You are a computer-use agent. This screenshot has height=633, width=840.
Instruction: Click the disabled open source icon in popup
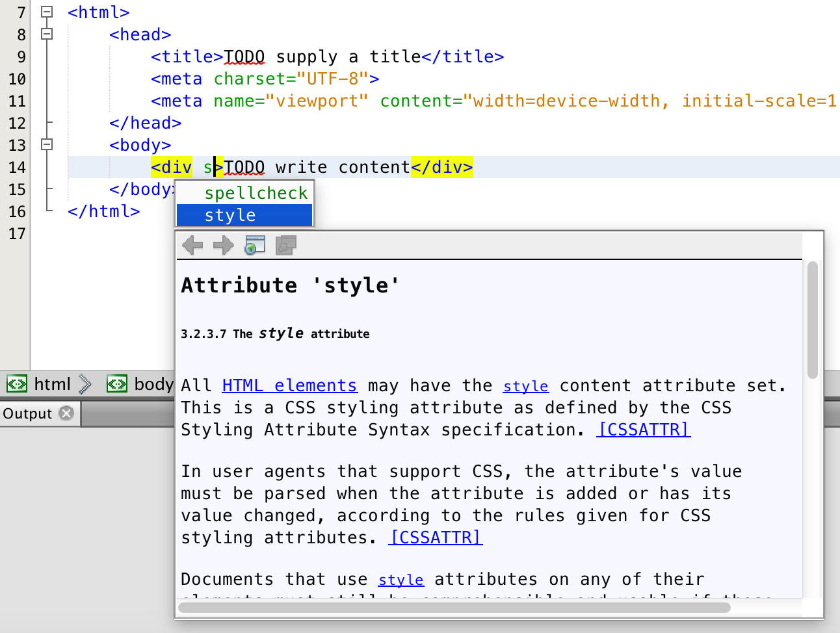[x=286, y=245]
